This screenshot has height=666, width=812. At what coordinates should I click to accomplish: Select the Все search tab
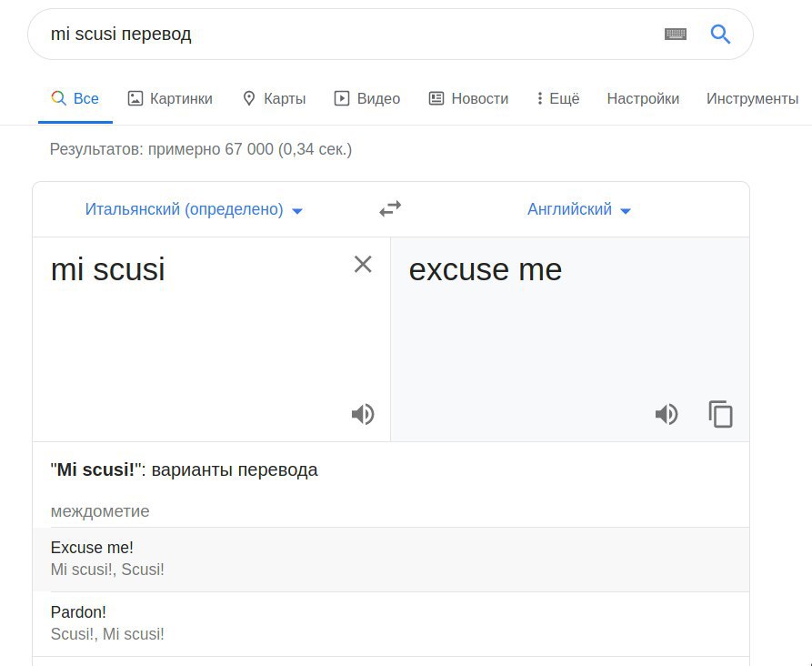pyautogui.click(x=75, y=98)
